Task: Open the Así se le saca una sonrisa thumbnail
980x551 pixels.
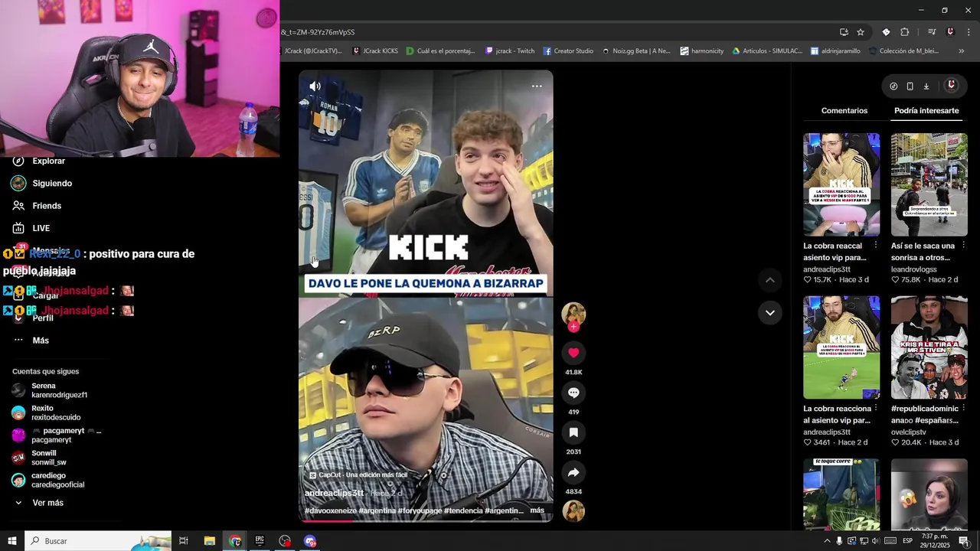Action: tap(929, 184)
